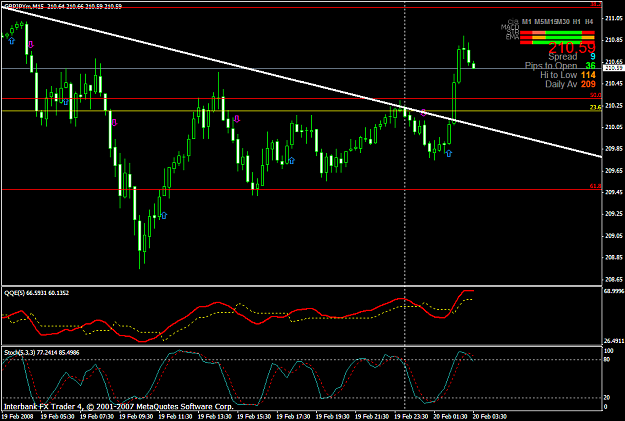Click the QQE(5) 66.5931 60.1352 label
The image size is (625, 421).
[x=36, y=293]
